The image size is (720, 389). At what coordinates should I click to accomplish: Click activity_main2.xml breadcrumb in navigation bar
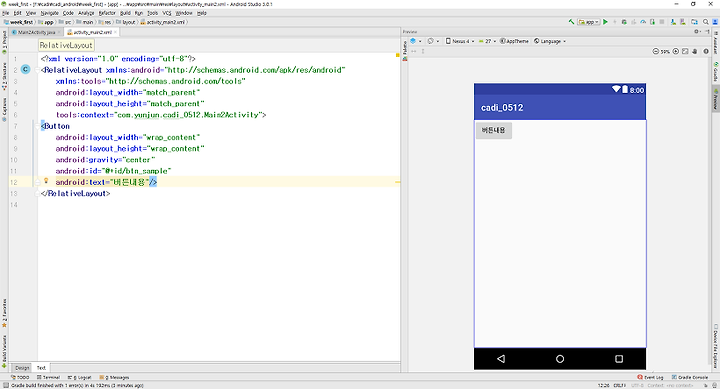[162, 22]
